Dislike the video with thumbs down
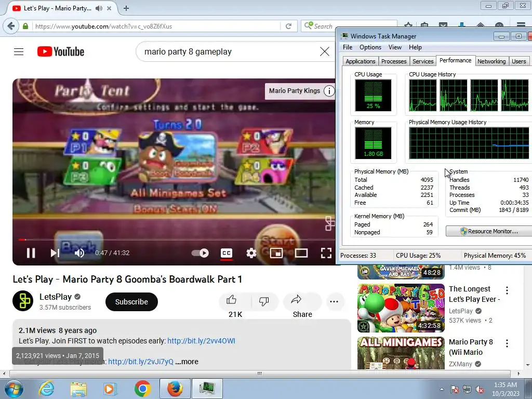The image size is (532, 399). 263,301
